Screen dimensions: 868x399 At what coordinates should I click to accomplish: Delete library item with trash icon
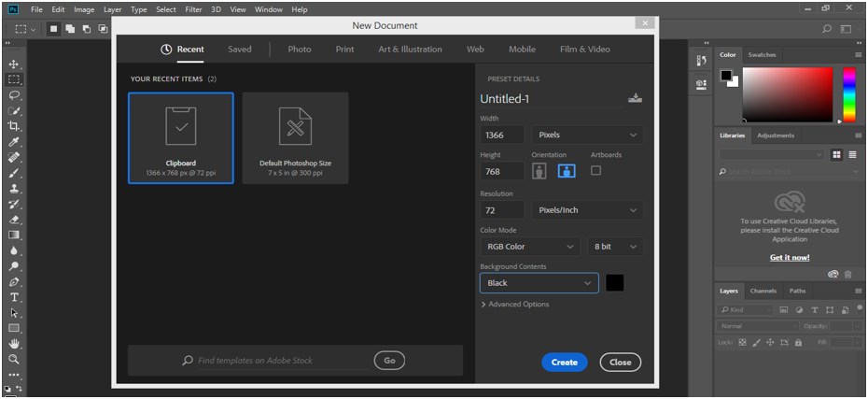847,274
